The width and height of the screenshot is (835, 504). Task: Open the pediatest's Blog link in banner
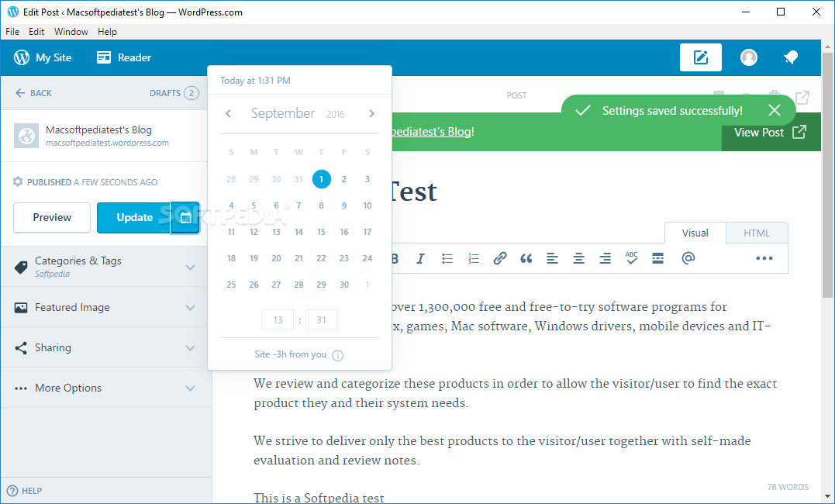coord(432,132)
